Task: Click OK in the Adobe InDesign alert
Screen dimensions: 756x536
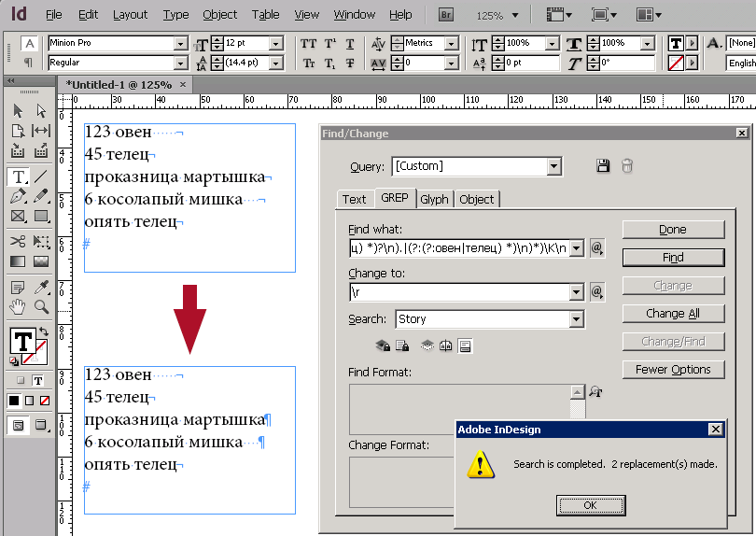Action: (591, 505)
